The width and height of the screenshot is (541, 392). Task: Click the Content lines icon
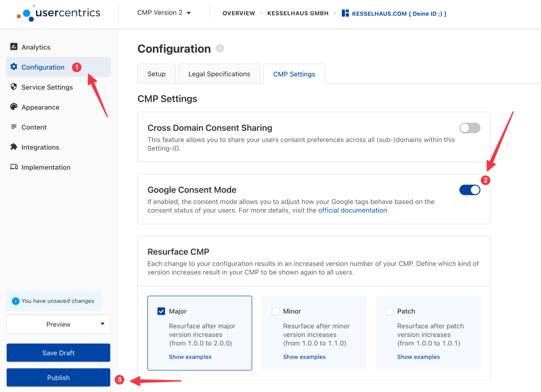14,127
